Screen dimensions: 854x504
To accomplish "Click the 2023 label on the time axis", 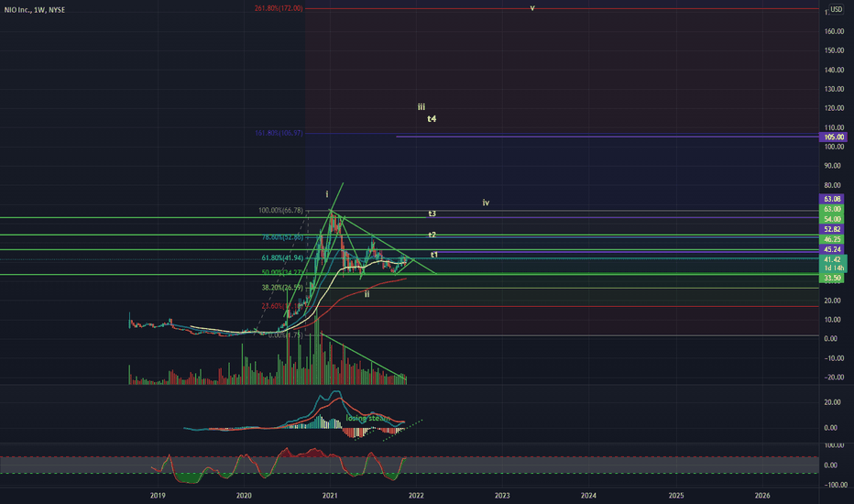I will click(502, 495).
